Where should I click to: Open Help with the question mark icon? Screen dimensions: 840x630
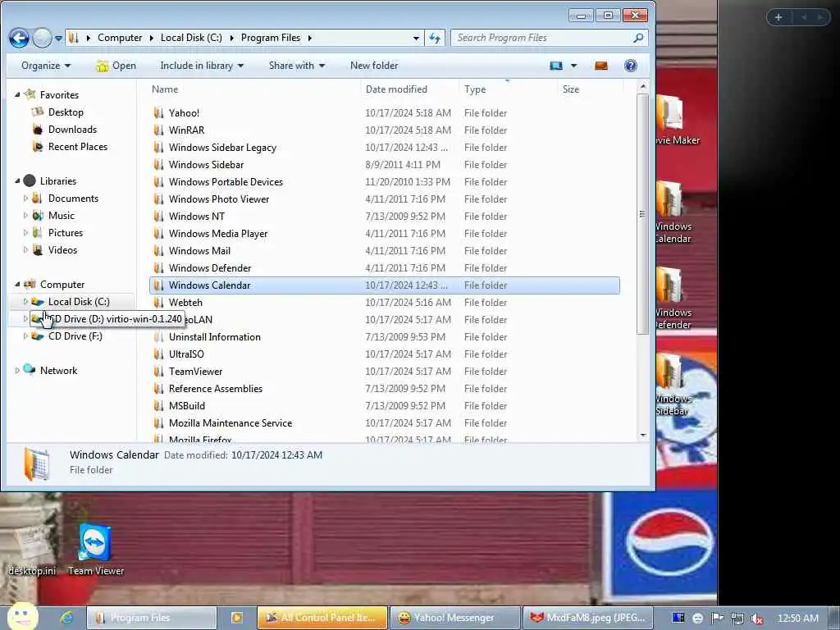[x=631, y=66]
